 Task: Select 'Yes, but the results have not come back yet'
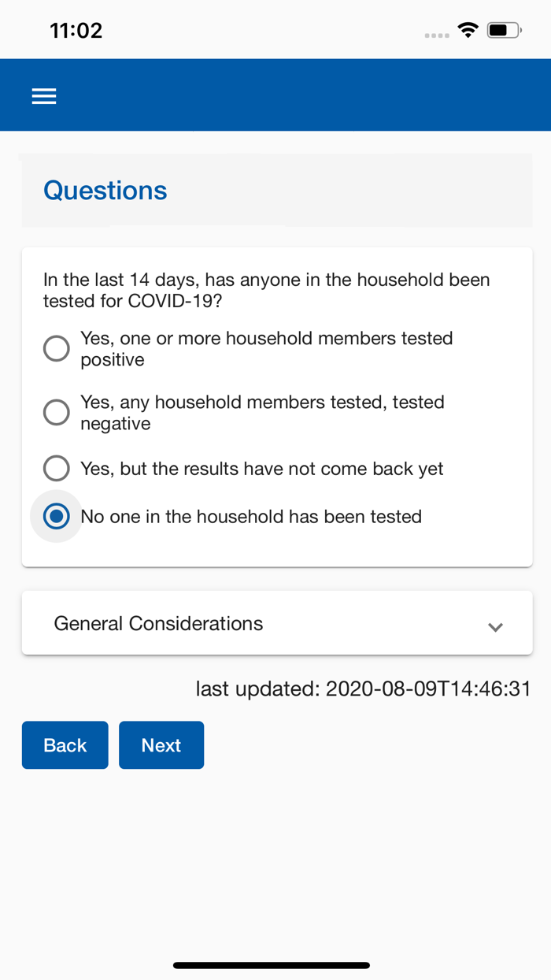click(x=56, y=468)
